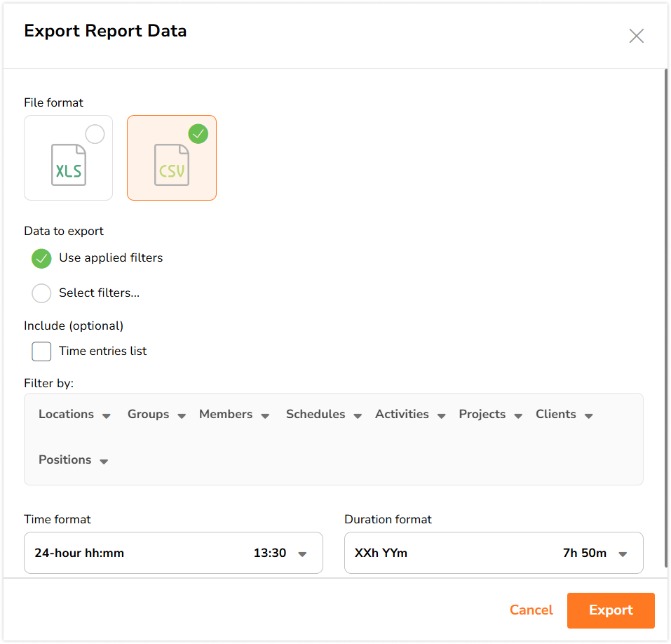
Task: Close the Export Report Data dialog
Action: pos(636,36)
